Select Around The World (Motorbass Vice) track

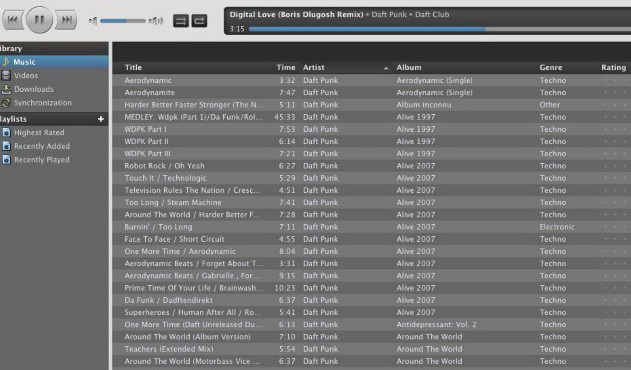372,361
